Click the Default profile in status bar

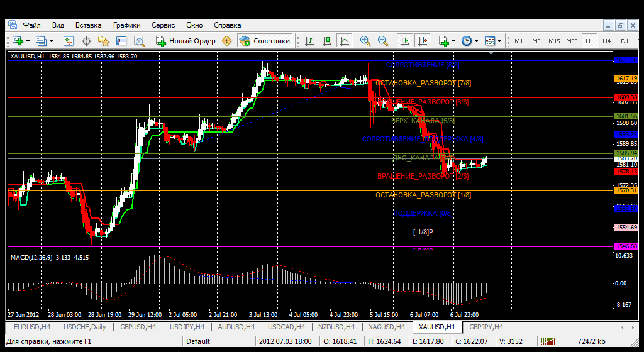click(x=198, y=341)
